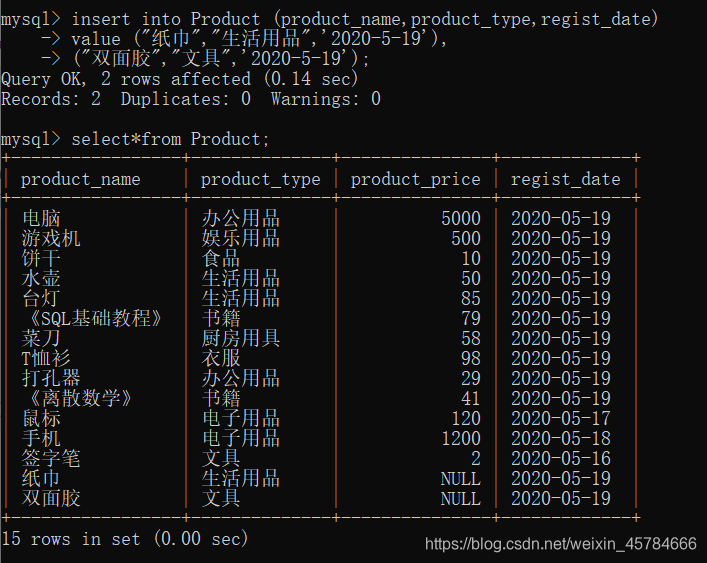Viewport: 707px width, 563px height.
Task: Click the 'Query OK, 2 rows affected' line
Action: tap(179, 79)
